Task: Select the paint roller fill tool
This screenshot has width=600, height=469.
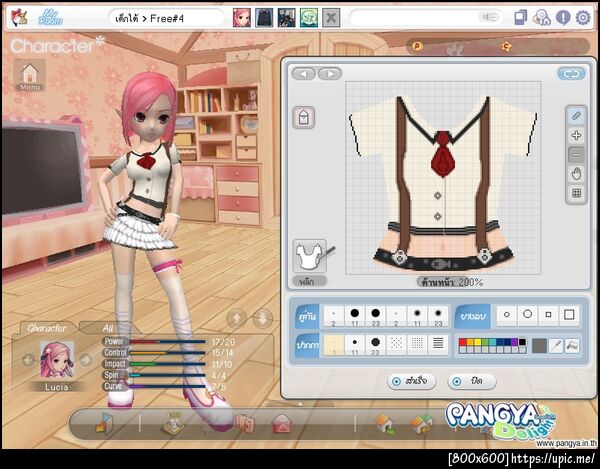Action: click(x=572, y=346)
